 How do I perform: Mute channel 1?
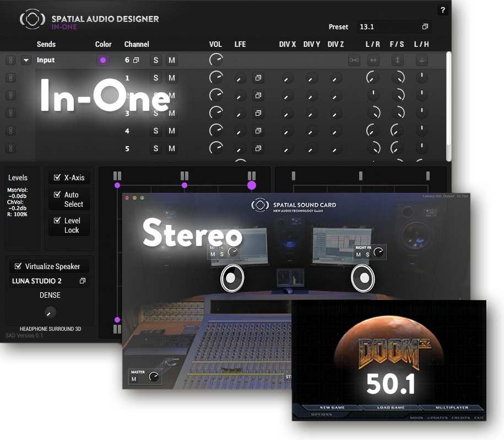[172, 78]
